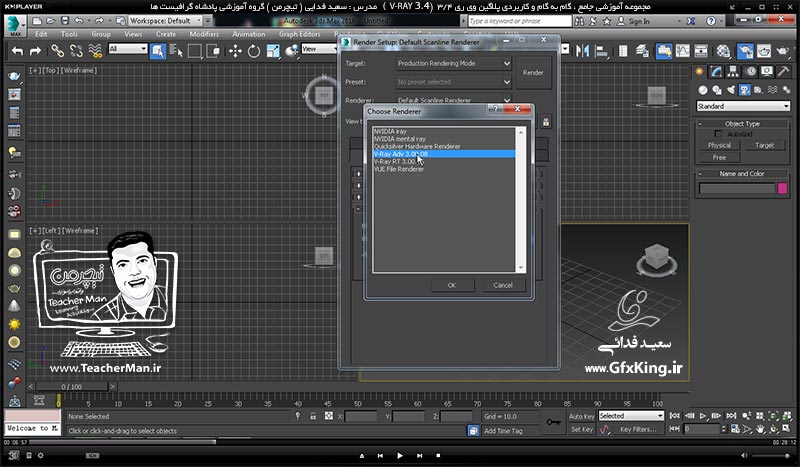Collapse the Name and Color rollout
This screenshot has height=467, width=800.
tap(742, 174)
